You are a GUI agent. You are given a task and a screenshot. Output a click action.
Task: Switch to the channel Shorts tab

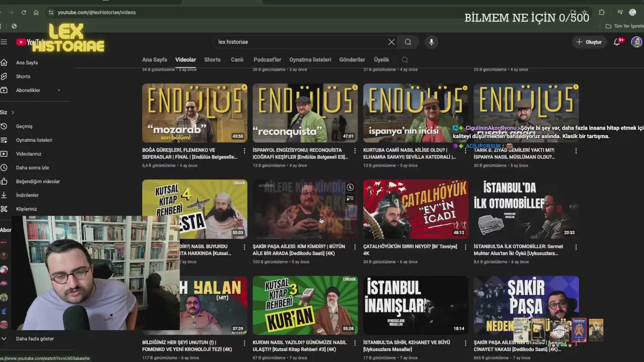click(x=212, y=60)
